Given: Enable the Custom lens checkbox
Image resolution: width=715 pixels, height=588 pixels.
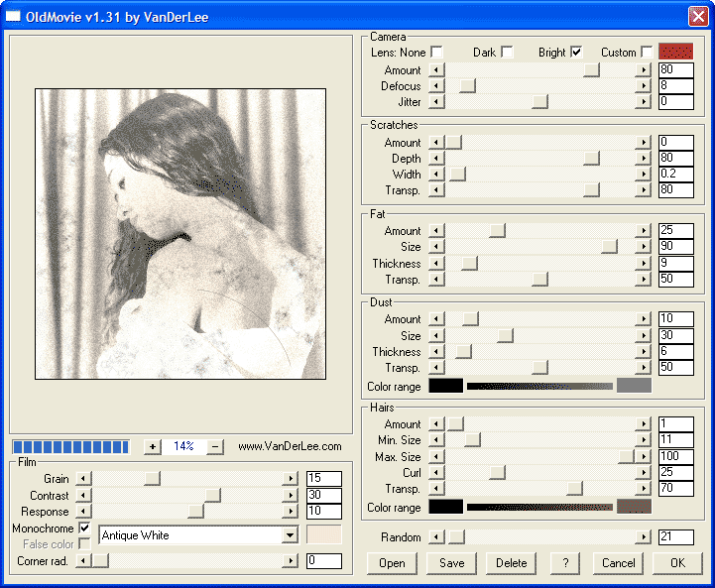Looking at the screenshot, I should coord(647,52).
